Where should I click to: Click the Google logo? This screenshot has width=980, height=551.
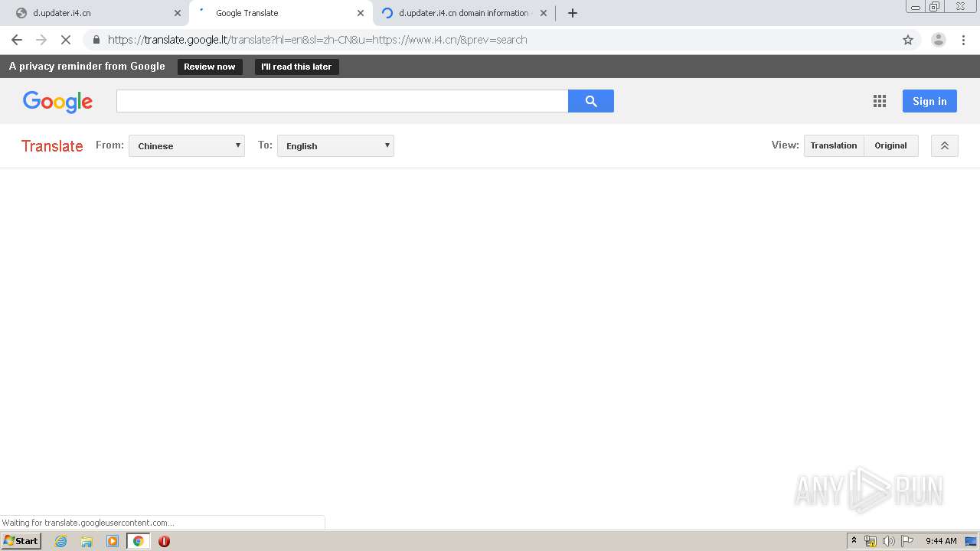point(57,102)
